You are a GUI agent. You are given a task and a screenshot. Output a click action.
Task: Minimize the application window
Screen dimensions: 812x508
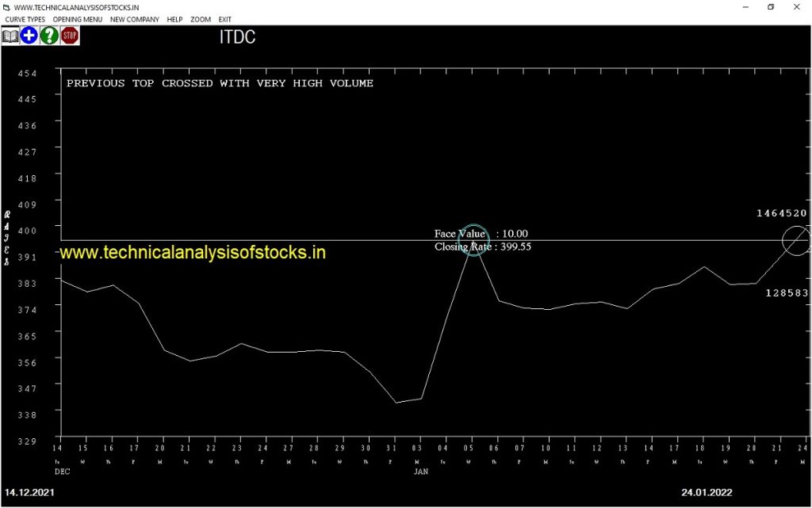(745, 7)
